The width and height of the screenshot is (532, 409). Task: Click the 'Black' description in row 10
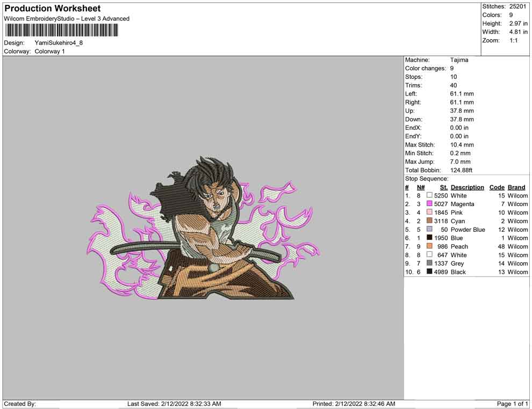point(458,272)
